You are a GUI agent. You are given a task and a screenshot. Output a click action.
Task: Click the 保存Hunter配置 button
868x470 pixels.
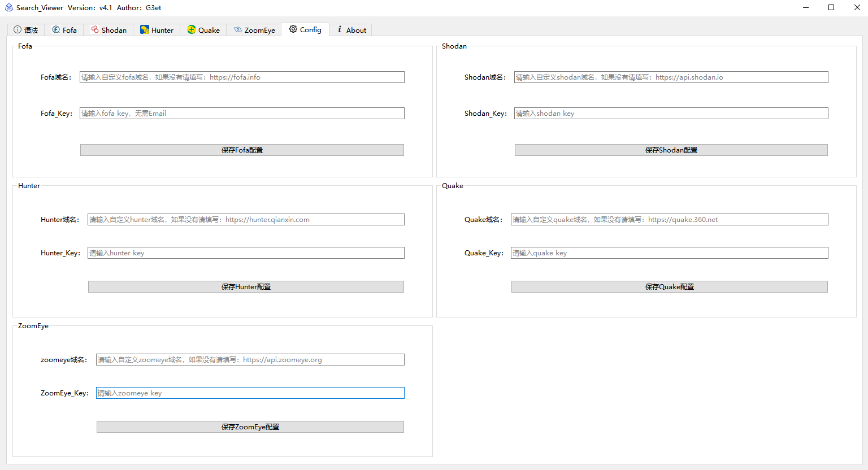[246, 287]
